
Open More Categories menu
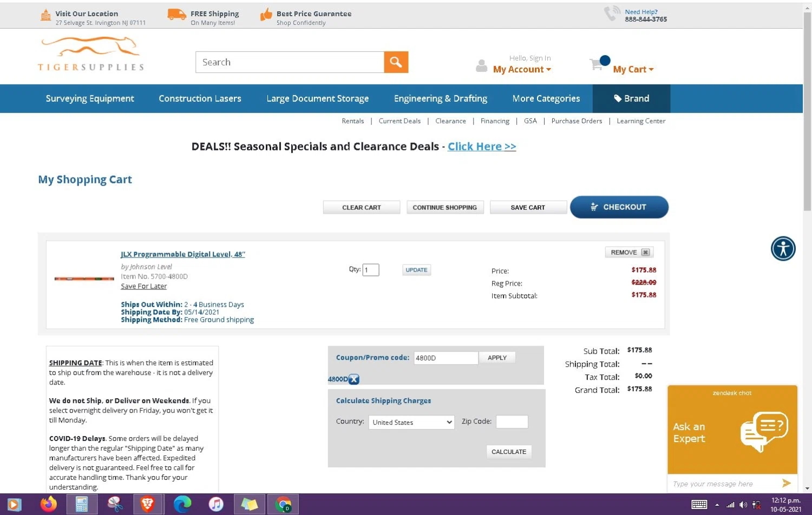[x=546, y=98]
